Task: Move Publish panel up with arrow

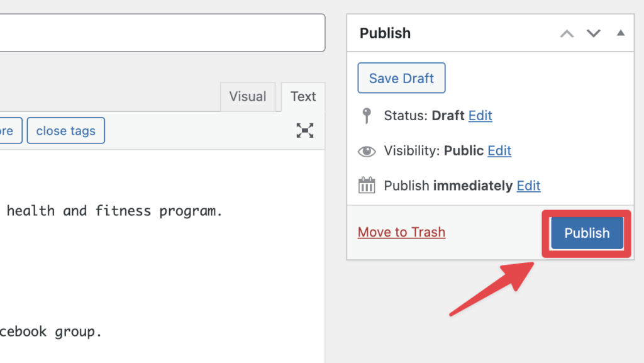Action: pyautogui.click(x=567, y=34)
